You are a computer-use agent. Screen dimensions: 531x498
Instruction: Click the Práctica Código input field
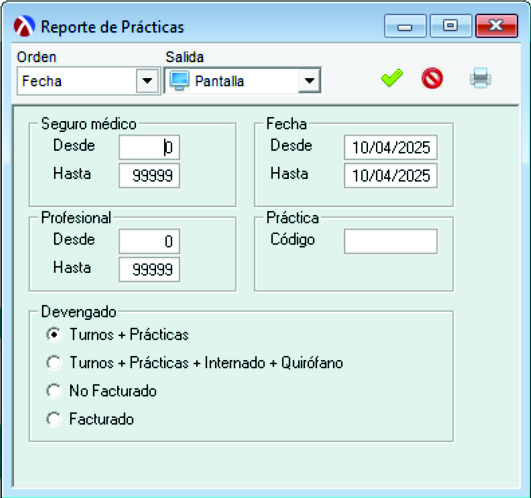(391, 241)
